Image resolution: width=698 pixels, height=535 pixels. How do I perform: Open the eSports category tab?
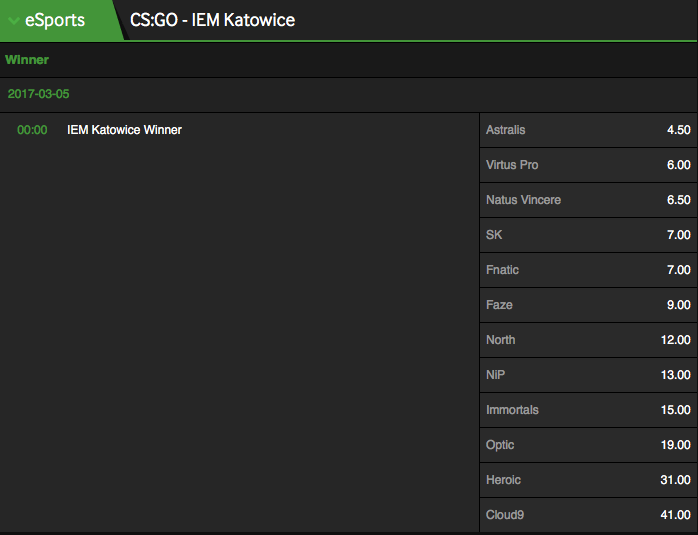coord(60,20)
